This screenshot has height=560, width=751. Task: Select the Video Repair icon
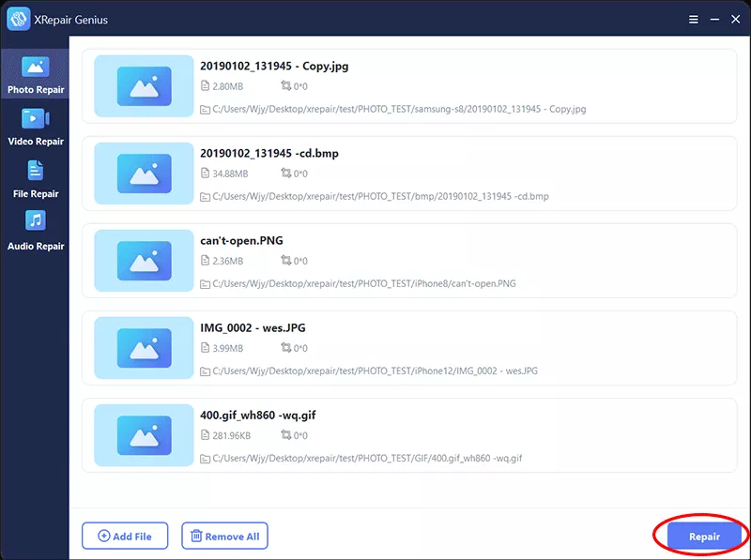coord(35,118)
